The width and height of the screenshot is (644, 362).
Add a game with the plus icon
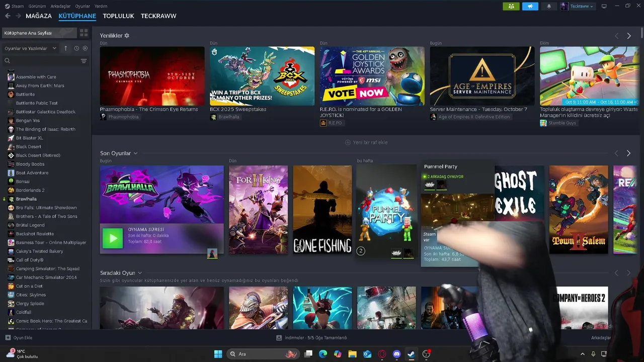(8, 338)
